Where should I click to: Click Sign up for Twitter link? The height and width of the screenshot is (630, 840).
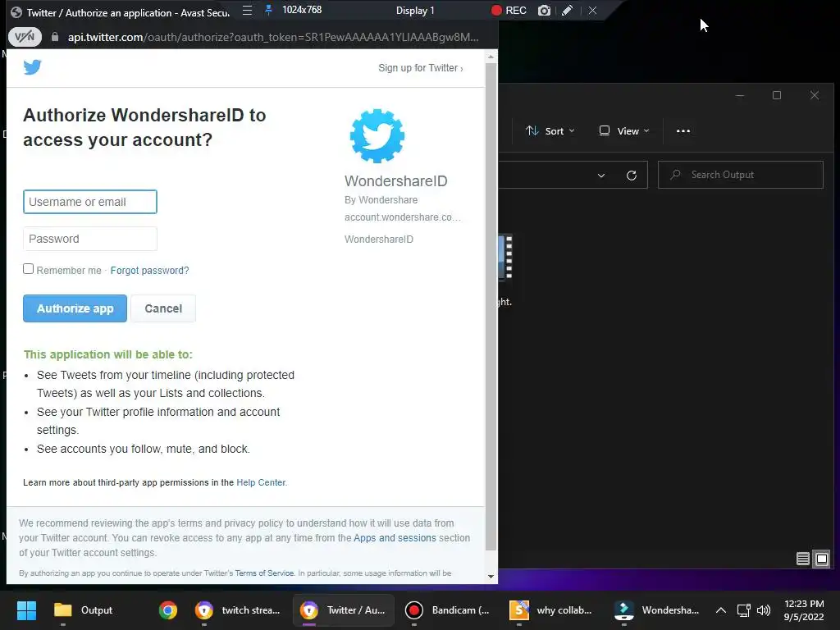[421, 68]
